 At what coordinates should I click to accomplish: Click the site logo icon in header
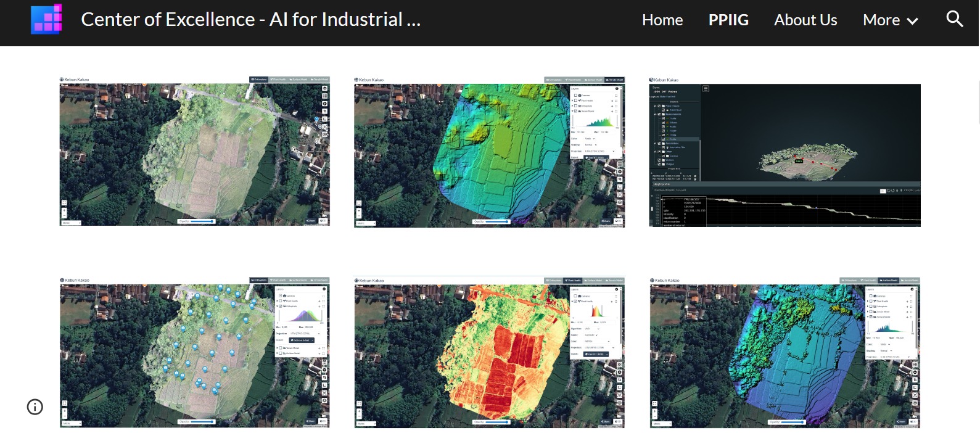47,19
